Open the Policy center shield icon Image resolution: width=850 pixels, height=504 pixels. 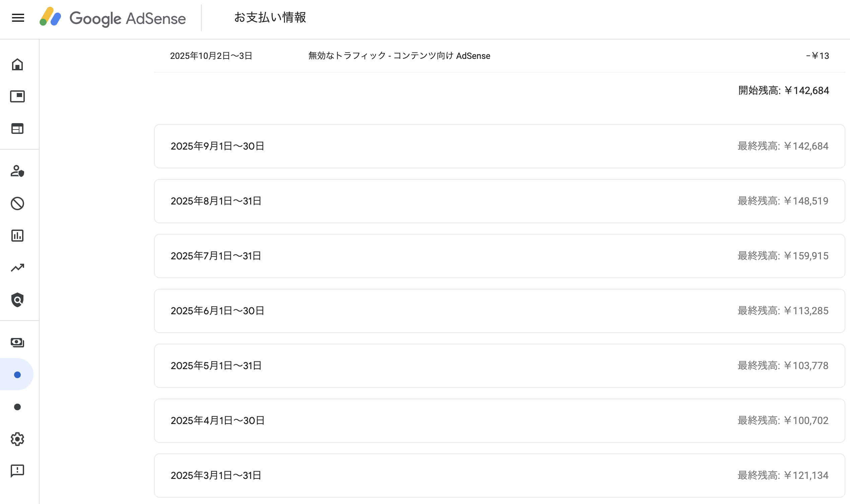17,300
